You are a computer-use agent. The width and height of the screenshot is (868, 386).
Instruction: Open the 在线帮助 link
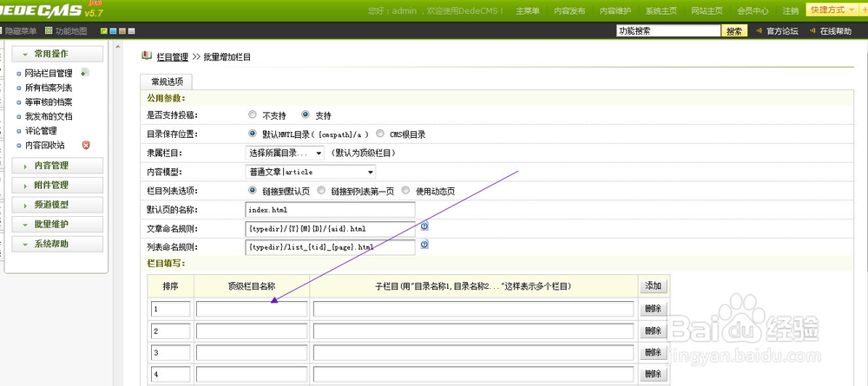pos(836,31)
